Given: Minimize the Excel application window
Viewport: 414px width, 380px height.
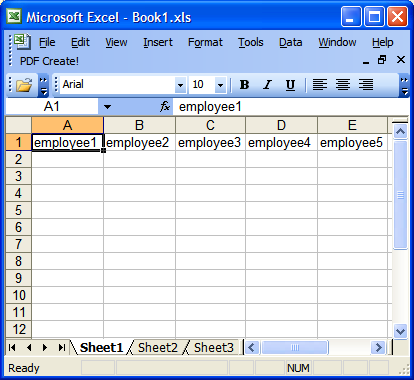Looking at the screenshot, I should pos(351,16).
